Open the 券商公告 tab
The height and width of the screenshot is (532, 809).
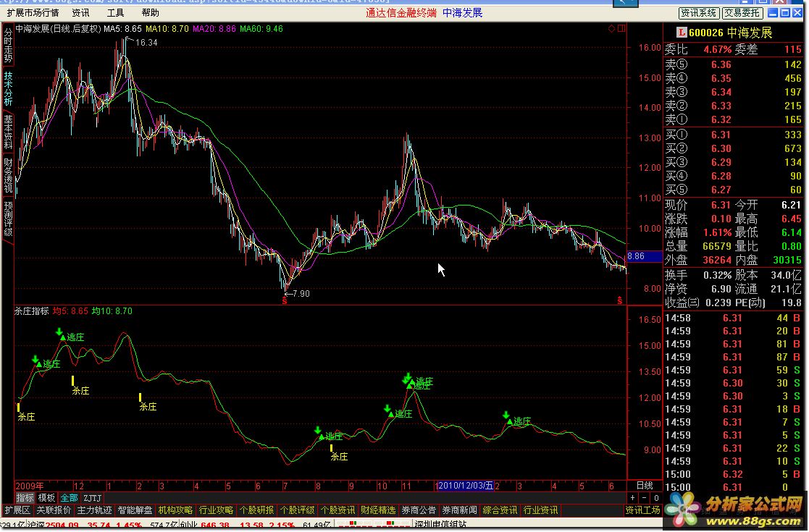pos(419,510)
